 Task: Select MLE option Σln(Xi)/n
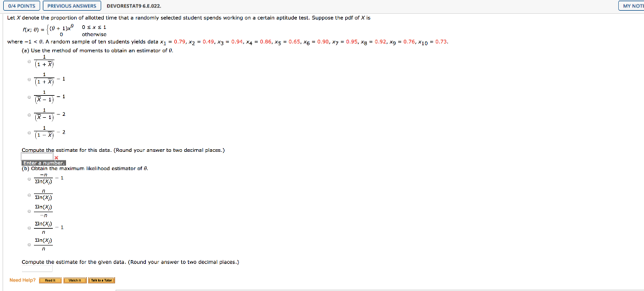(29, 244)
